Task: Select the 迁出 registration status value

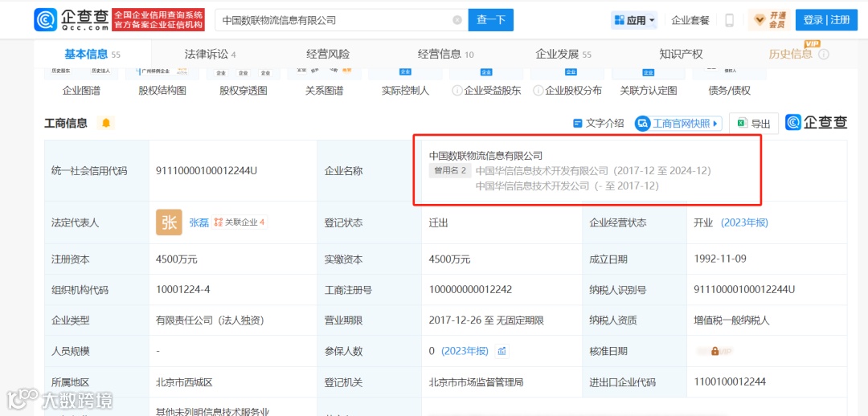Action: click(x=439, y=222)
